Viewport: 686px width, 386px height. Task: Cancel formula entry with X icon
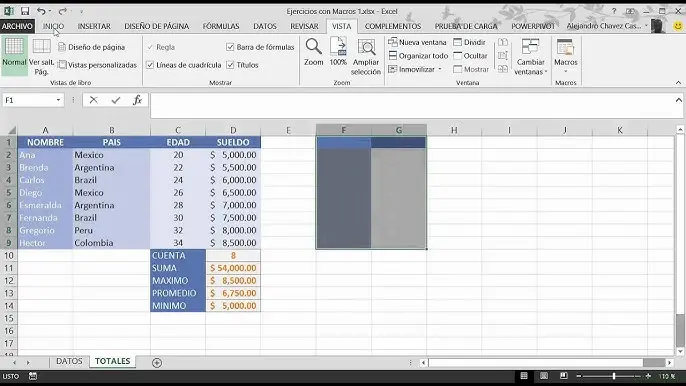pyautogui.click(x=93, y=100)
